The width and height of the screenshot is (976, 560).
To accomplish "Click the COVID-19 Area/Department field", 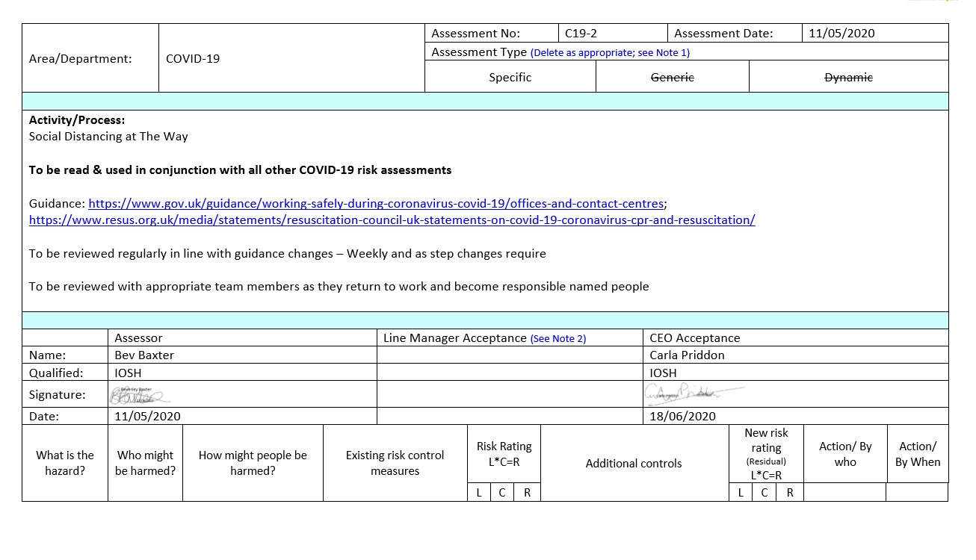I will coord(193,59).
